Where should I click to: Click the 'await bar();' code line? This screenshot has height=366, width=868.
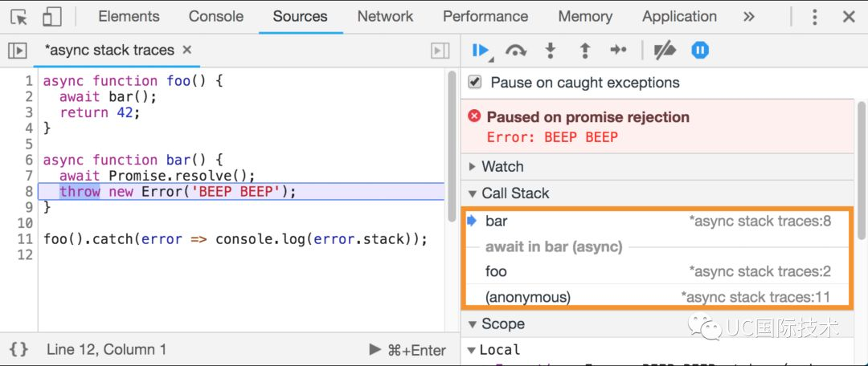108,97
